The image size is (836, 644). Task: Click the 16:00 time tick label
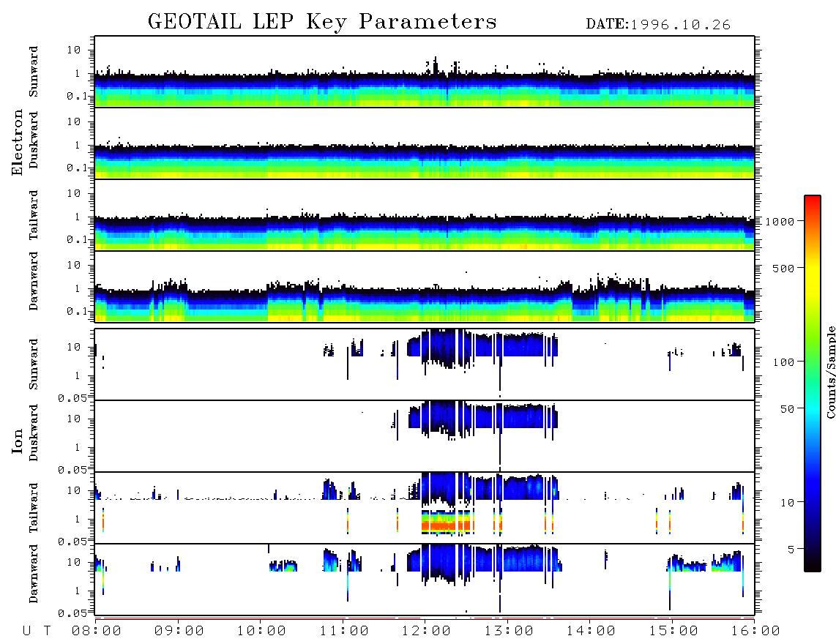755,631
